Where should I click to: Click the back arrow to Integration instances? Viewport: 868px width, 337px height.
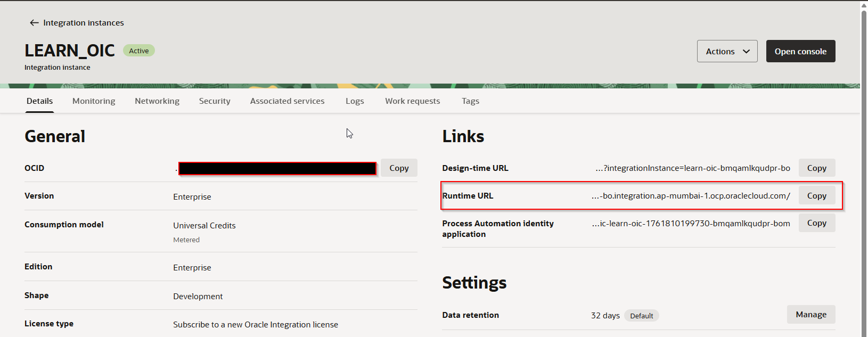pos(34,23)
